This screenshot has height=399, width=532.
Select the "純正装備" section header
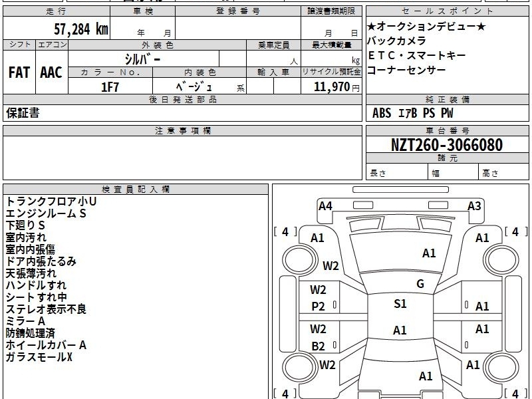(447, 99)
